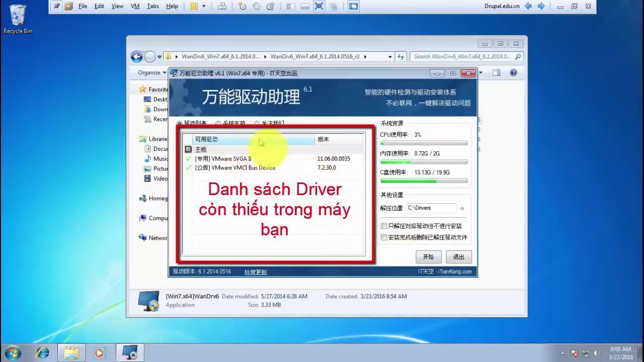Click the Explorer search field
The image size is (644, 362).
click(x=466, y=57)
